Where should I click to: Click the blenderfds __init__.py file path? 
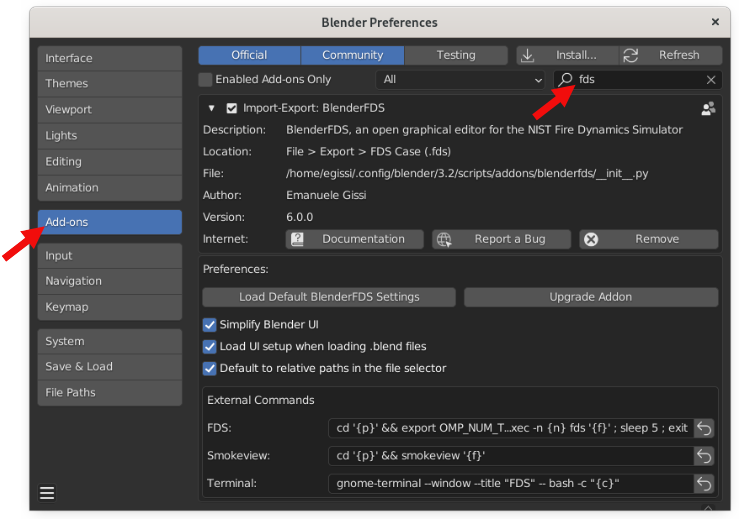point(467,174)
